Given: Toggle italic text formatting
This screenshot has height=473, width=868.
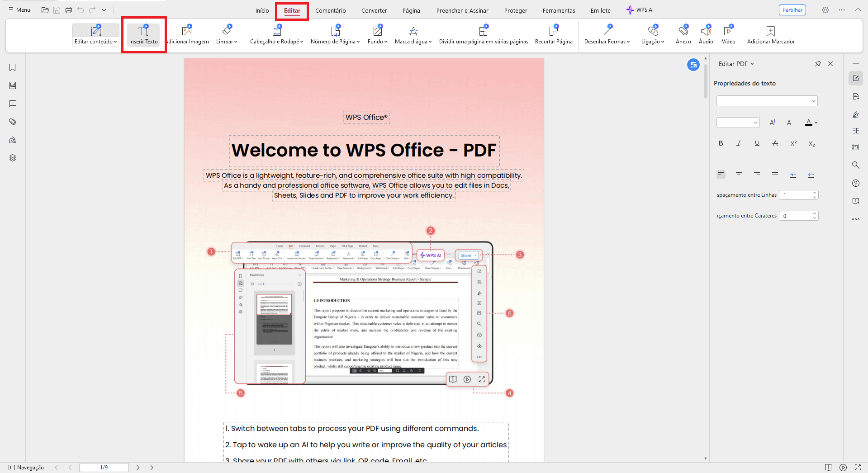Looking at the screenshot, I should [739, 143].
